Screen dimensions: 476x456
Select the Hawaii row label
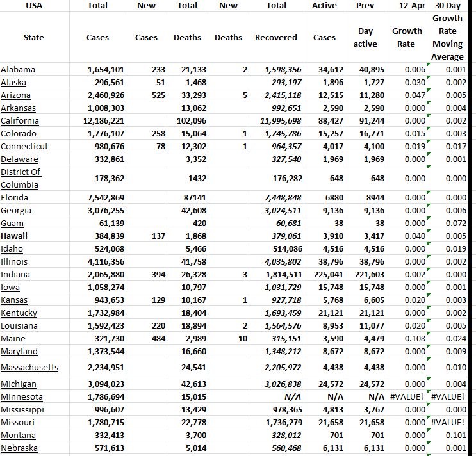(x=14, y=236)
